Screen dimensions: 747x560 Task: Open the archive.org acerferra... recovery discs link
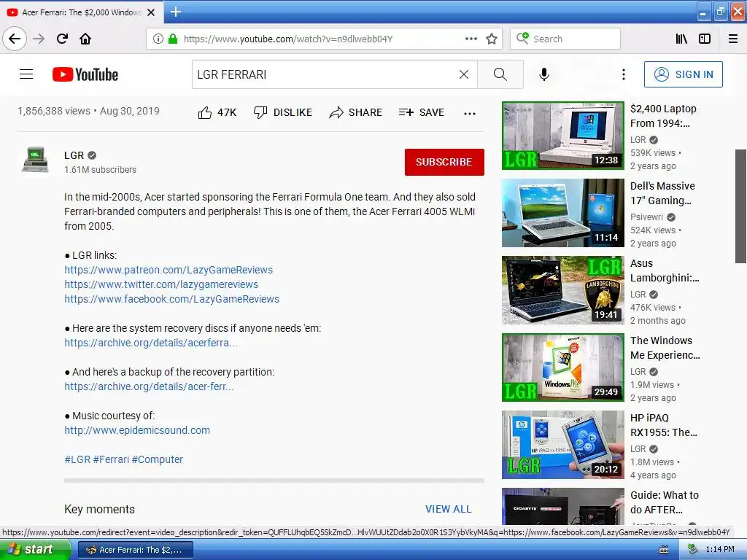click(x=150, y=343)
